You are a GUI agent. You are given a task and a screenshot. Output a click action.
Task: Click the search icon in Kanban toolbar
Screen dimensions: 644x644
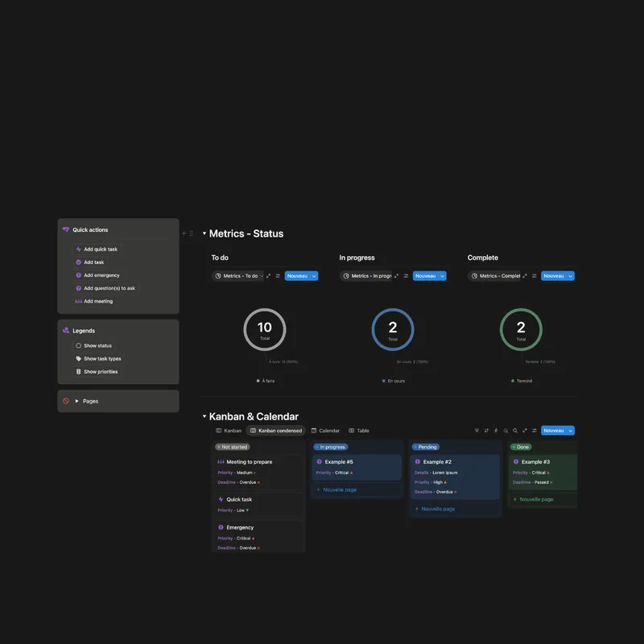coord(515,431)
